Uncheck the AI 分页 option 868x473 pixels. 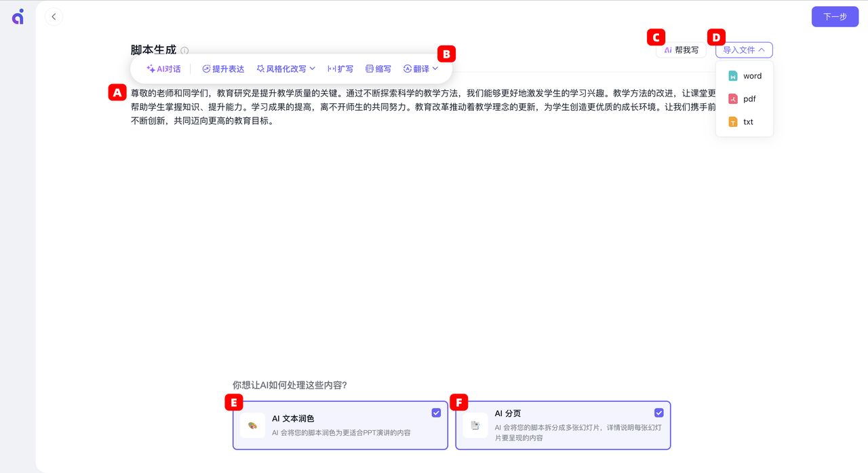point(658,412)
